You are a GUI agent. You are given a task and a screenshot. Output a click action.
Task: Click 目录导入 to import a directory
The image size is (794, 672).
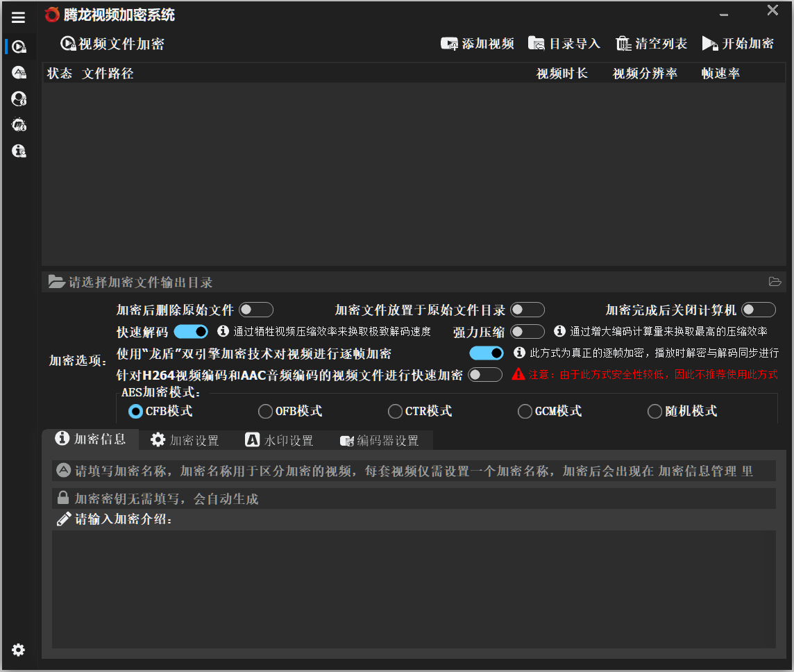pos(564,44)
